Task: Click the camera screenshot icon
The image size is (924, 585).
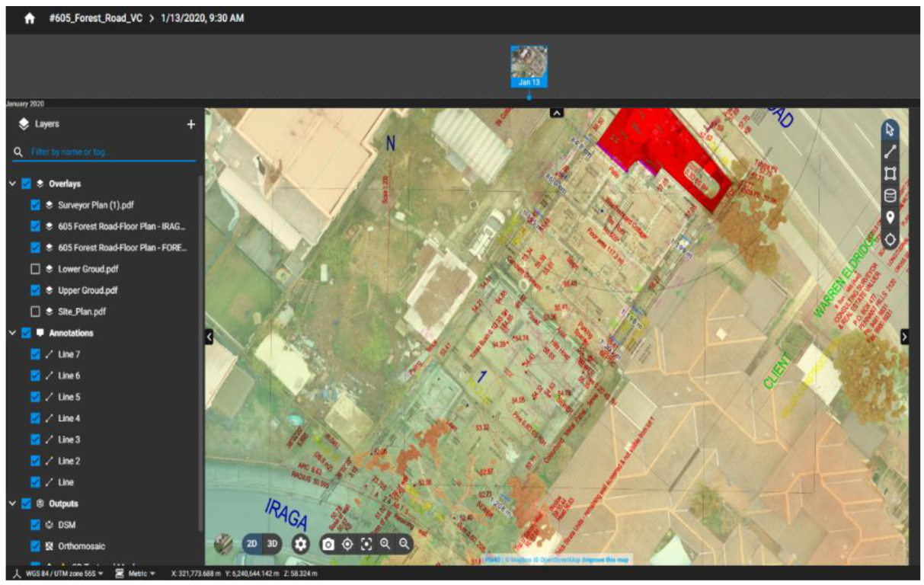Action: (328, 544)
